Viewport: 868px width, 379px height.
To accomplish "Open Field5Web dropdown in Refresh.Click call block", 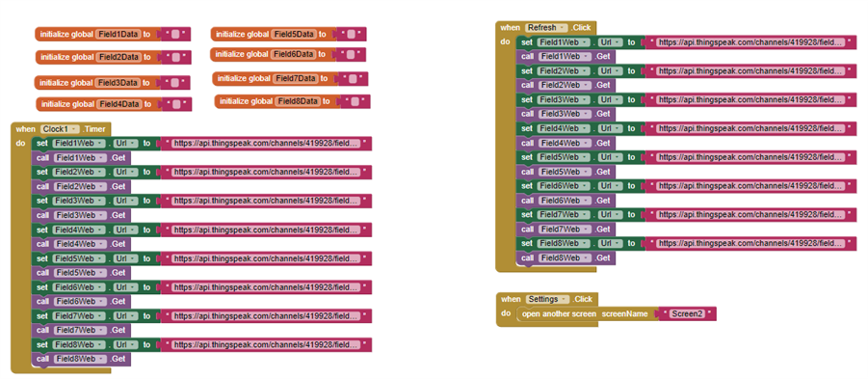I will (564, 172).
